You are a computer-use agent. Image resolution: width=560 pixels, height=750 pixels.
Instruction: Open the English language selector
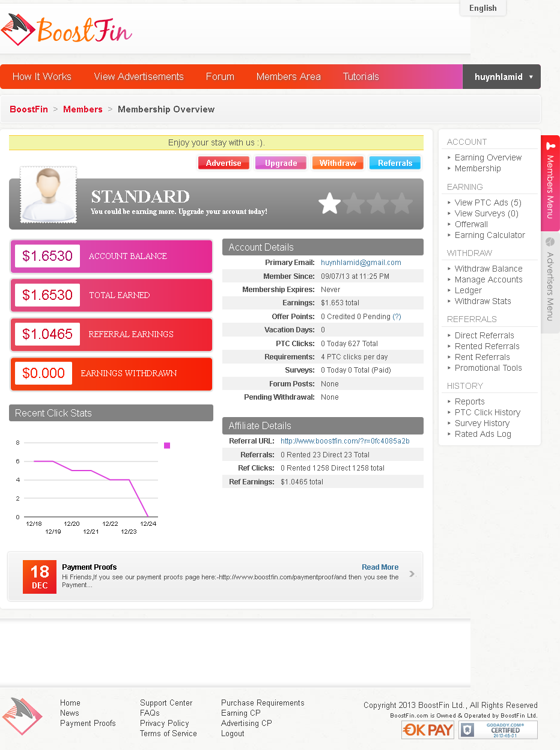click(x=483, y=8)
